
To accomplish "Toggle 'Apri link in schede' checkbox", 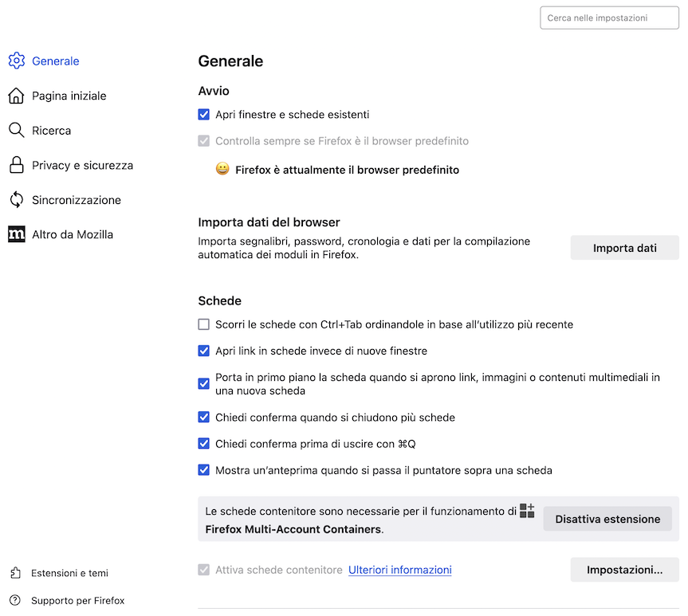I will point(204,351).
